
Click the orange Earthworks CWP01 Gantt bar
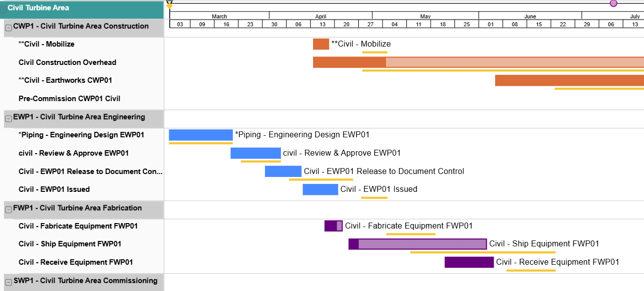click(x=569, y=80)
